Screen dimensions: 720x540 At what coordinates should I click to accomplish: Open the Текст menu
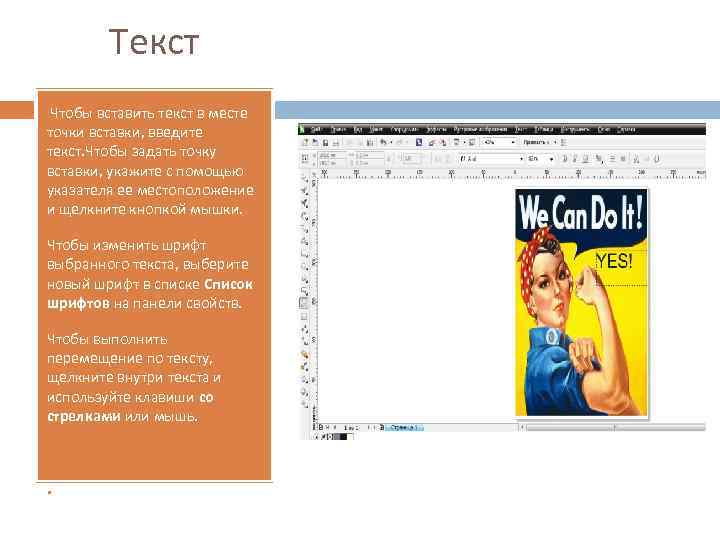pos(520,129)
